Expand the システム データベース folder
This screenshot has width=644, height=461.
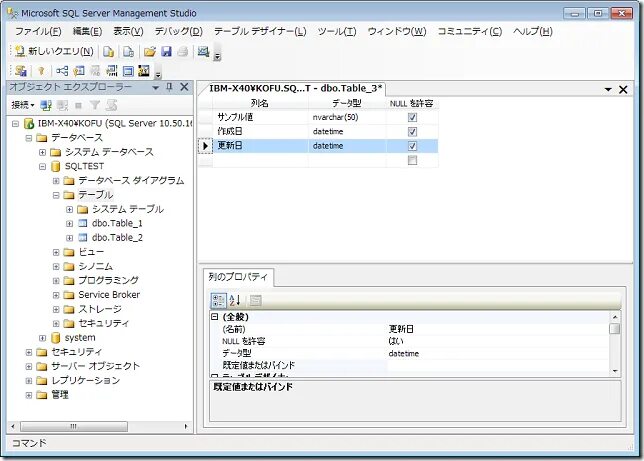point(42,152)
